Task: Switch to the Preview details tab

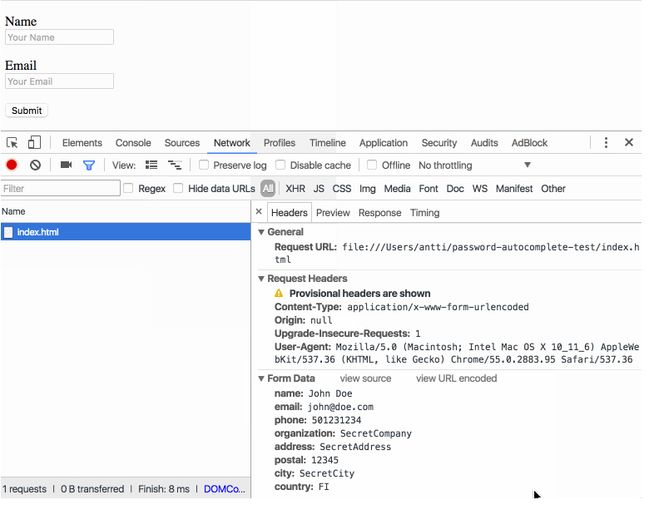Action: [333, 213]
